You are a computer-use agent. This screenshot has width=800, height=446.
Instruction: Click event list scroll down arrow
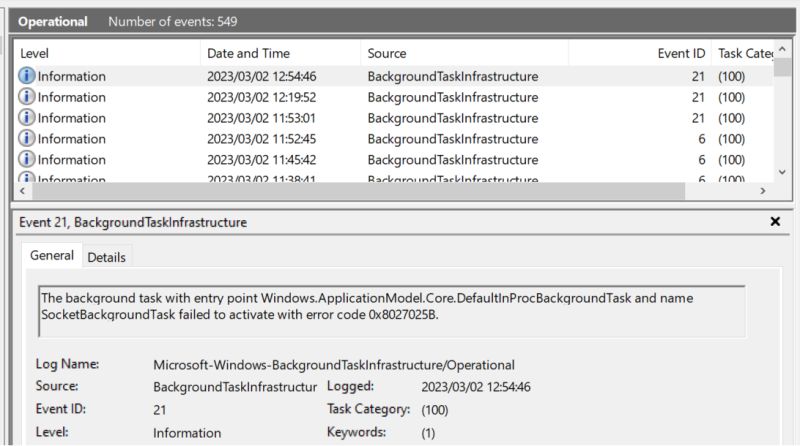pyautogui.click(x=782, y=172)
